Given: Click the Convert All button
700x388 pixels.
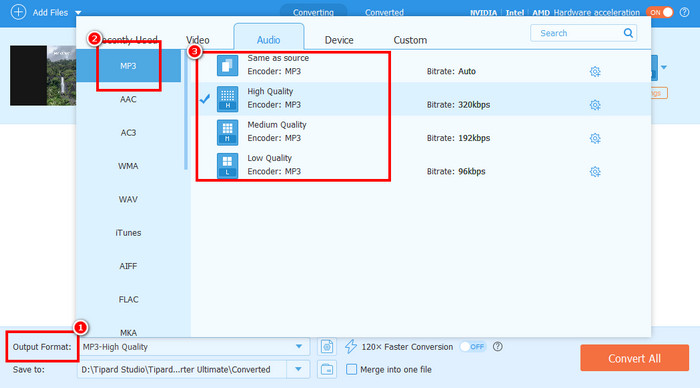Looking at the screenshot, I should pos(634,358).
